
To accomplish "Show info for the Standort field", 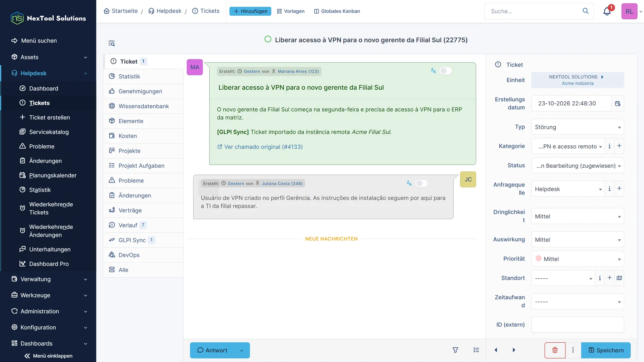I will pyautogui.click(x=600, y=278).
